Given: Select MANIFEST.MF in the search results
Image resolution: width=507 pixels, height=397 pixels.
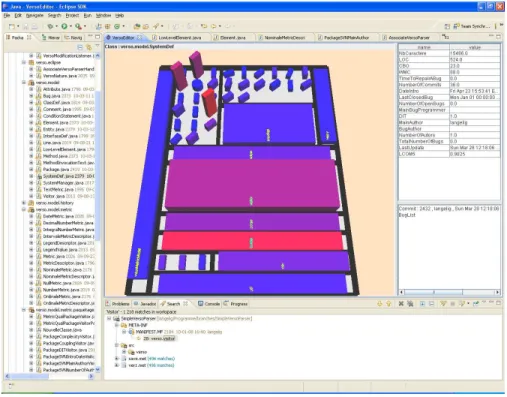Looking at the screenshot, I should coord(175,332).
